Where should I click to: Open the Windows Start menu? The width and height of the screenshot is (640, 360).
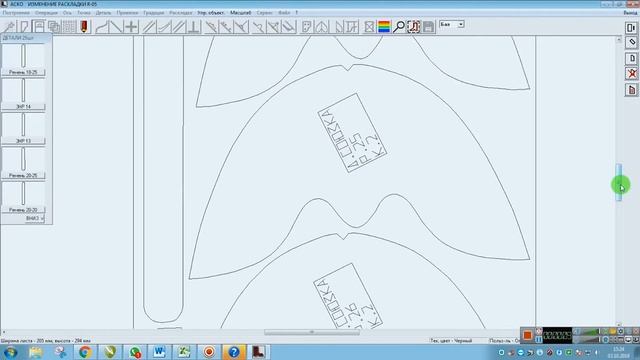[x=10, y=352]
